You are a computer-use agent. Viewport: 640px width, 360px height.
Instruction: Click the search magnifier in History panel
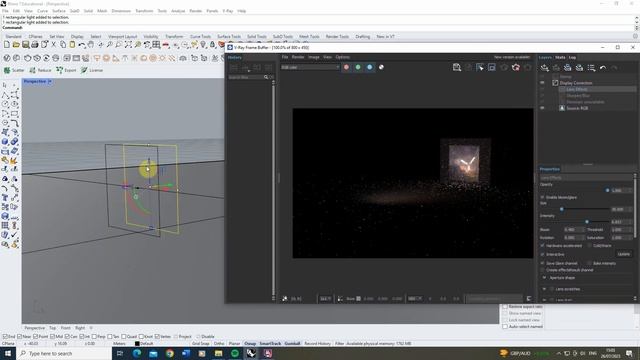(x=266, y=77)
